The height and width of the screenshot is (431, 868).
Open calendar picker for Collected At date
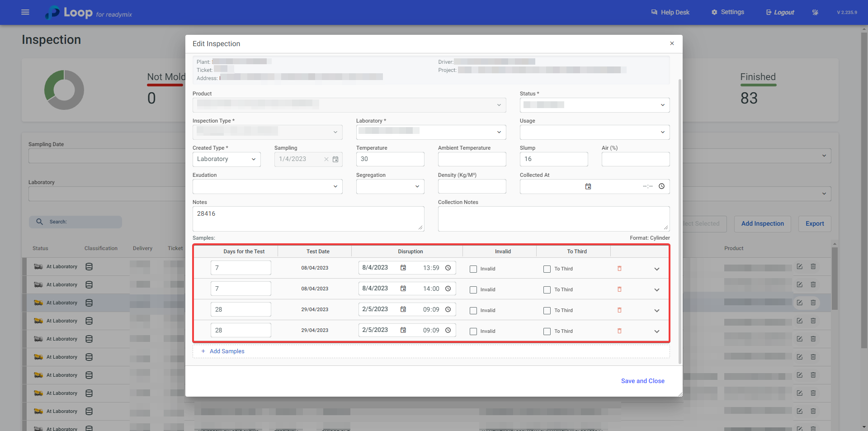[x=588, y=186]
